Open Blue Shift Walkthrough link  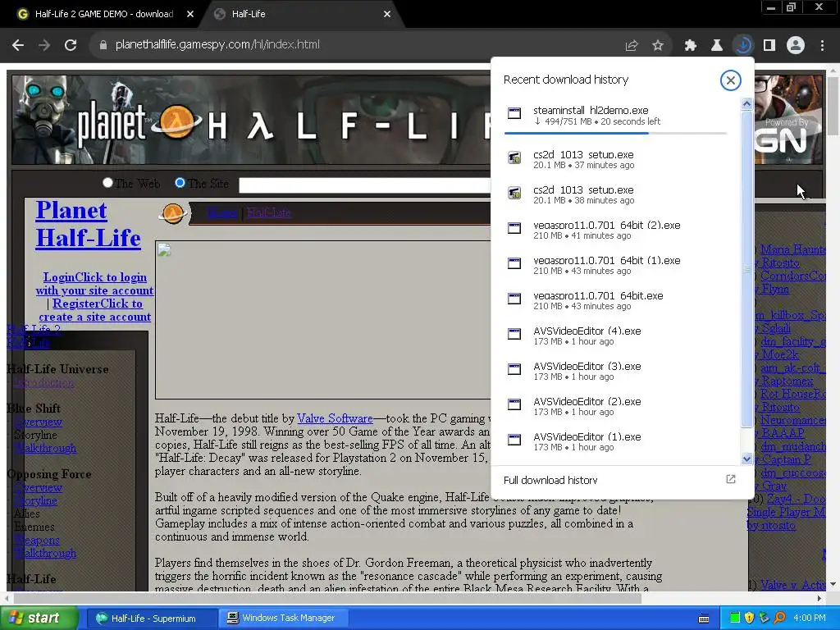click(x=45, y=448)
